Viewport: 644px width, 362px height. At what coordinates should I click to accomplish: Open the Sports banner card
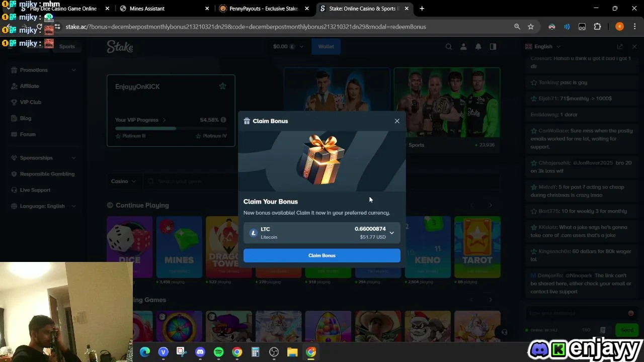[x=447, y=110]
